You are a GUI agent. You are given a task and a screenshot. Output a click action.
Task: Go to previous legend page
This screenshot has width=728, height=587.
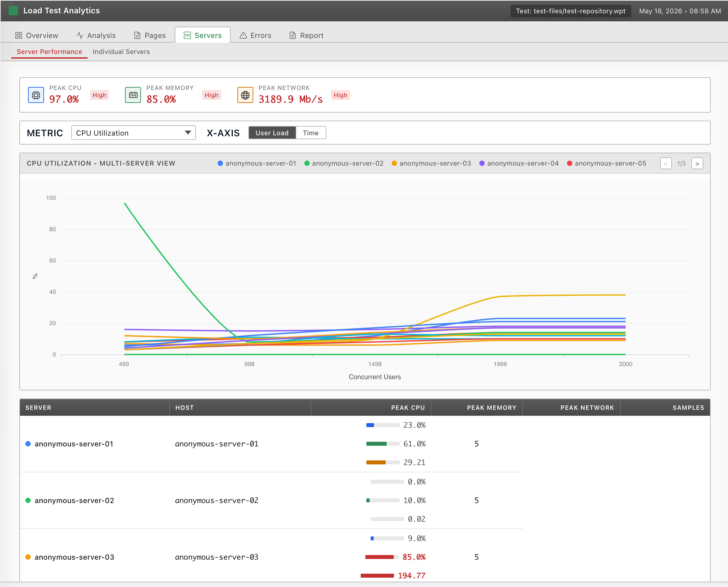[666, 164]
